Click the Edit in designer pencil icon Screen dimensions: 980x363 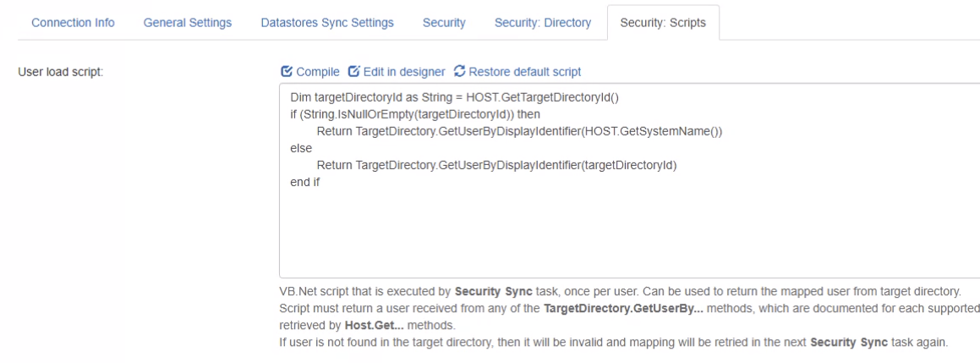coord(353,72)
